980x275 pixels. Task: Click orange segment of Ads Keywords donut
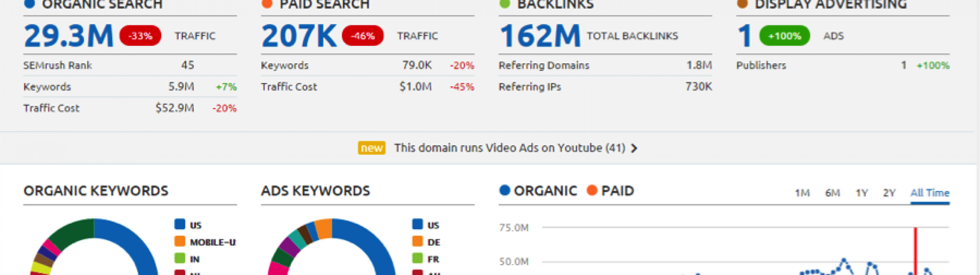(x=324, y=229)
